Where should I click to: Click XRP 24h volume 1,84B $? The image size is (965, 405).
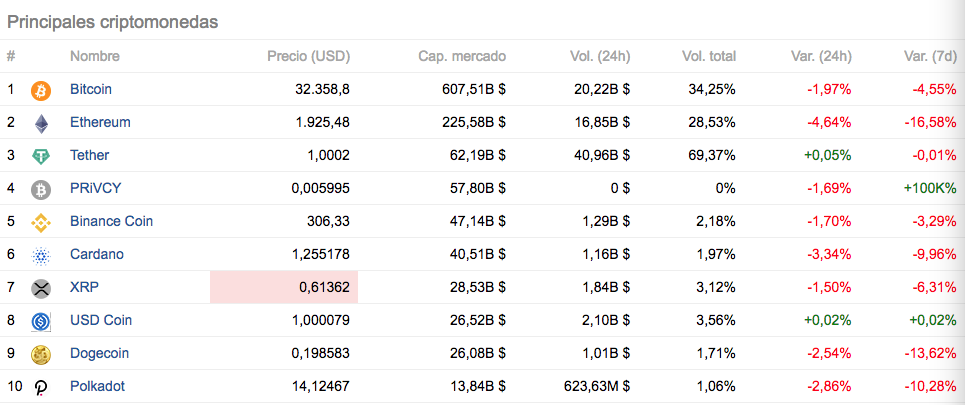point(606,287)
